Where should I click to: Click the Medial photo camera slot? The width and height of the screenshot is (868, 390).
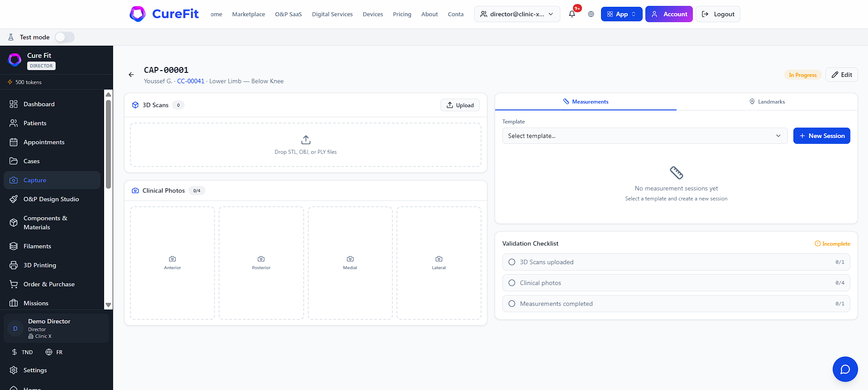350,263
